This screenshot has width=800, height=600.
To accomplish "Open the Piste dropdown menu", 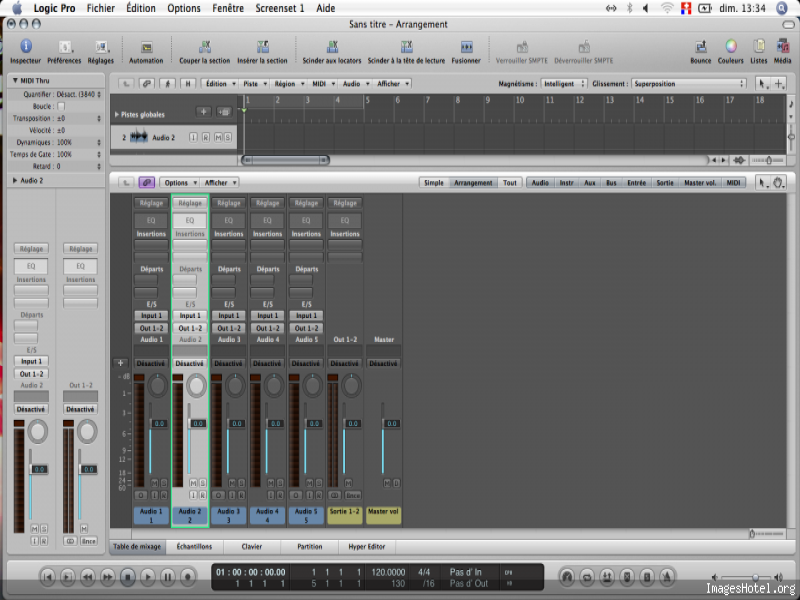I will pos(255,84).
